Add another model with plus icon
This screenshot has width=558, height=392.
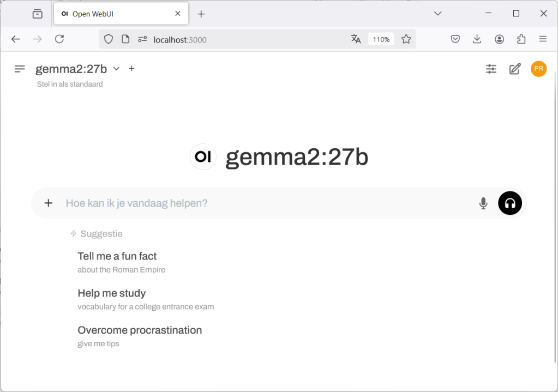click(131, 69)
